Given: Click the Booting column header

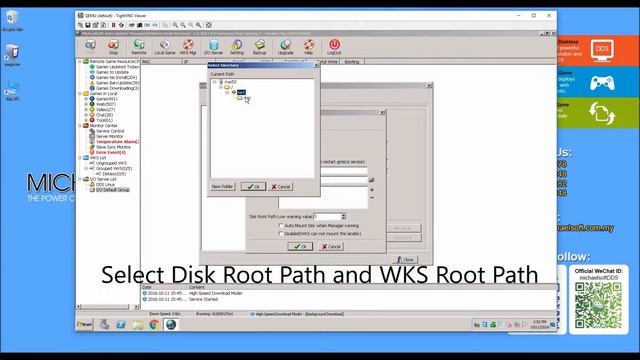Looking at the screenshot, I should coord(353,62).
